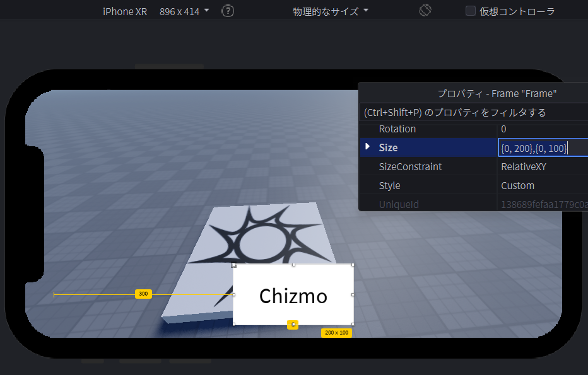This screenshot has height=375, width=588.
Task: Select the Rotation property value 0
Action: click(503, 129)
